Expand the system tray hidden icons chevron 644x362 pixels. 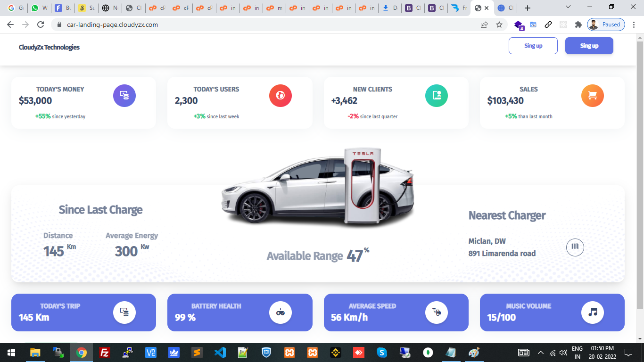pyautogui.click(x=540, y=353)
